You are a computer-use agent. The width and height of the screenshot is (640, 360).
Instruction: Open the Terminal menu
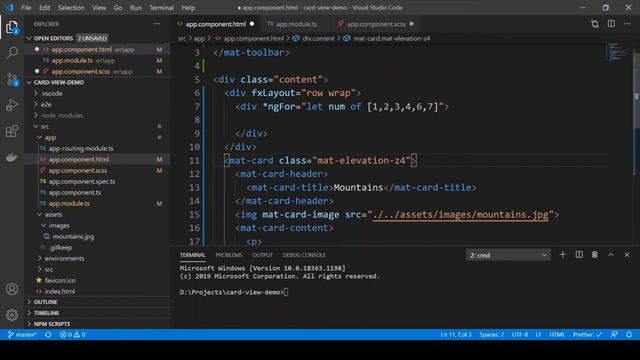[161, 7]
